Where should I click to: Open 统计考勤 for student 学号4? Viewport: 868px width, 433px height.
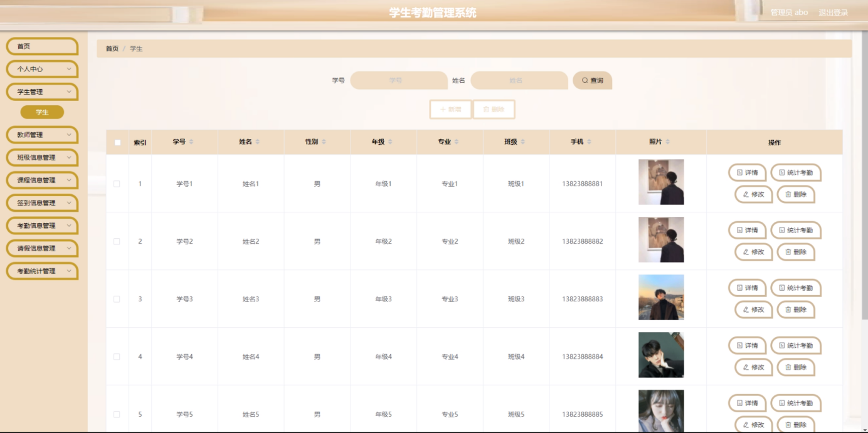795,345
